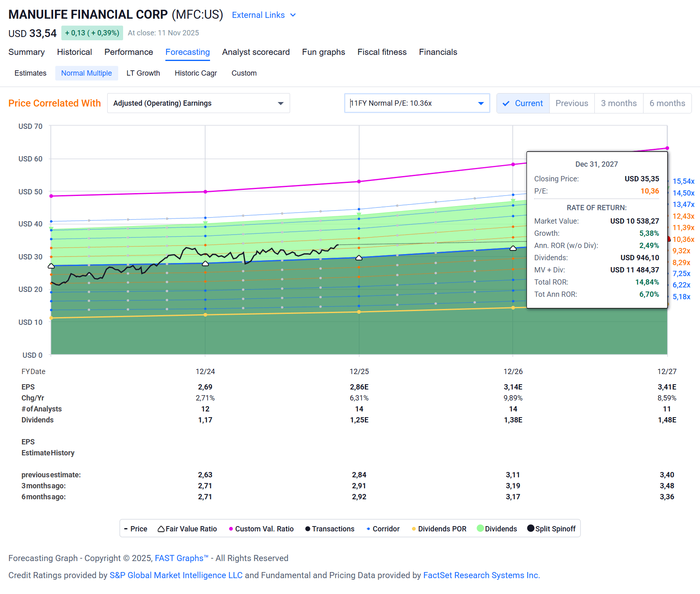Viewport: 700px width, 594px height.
Task: Select the Fair Value Ratio legend marker
Action: (x=162, y=529)
